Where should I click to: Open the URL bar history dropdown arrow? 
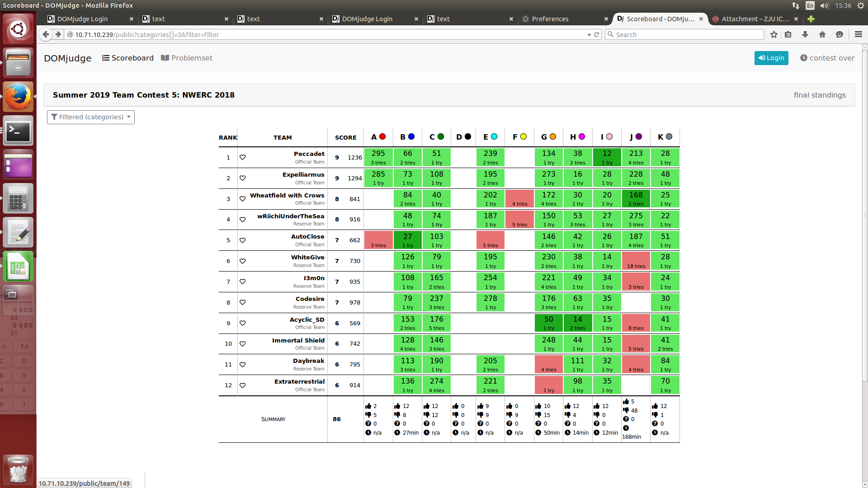pyautogui.click(x=589, y=35)
